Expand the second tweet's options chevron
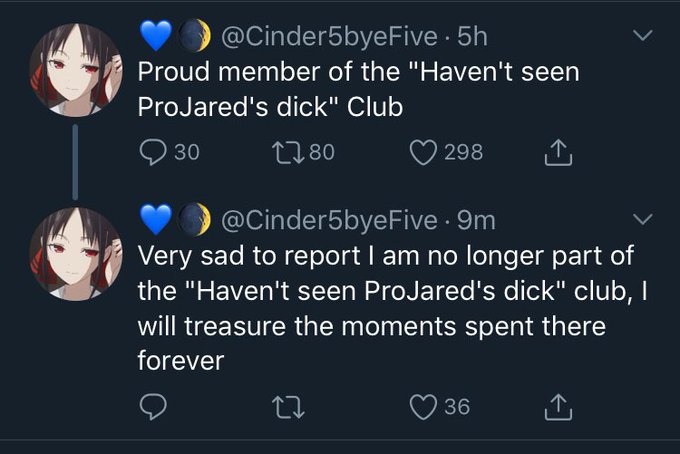This screenshot has width=680, height=454. (643, 217)
